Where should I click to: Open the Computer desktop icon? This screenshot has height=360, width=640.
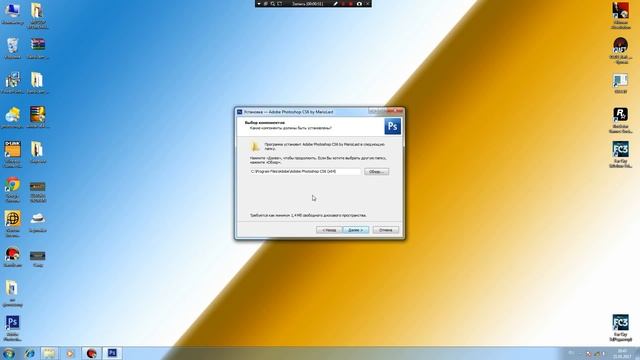click(12, 13)
